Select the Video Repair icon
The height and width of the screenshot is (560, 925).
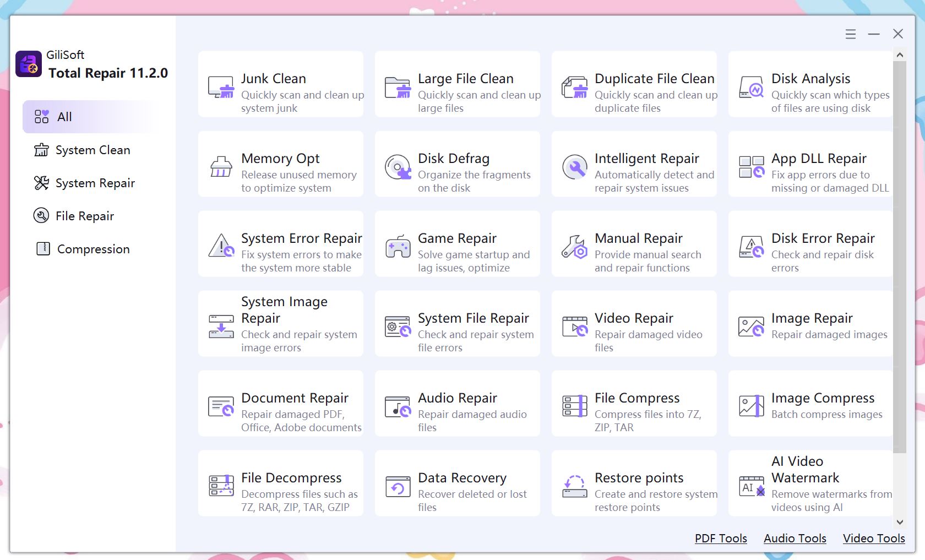click(x=574, y=327)
